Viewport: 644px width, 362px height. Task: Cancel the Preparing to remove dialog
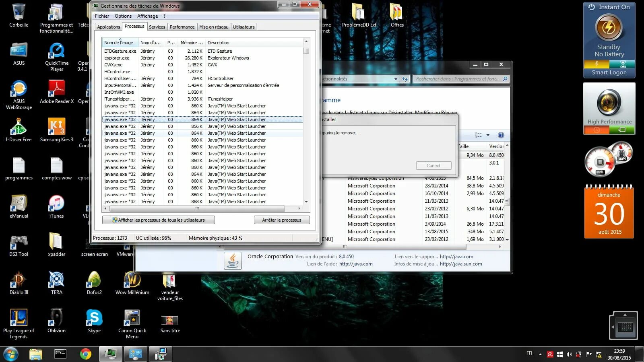433,166
